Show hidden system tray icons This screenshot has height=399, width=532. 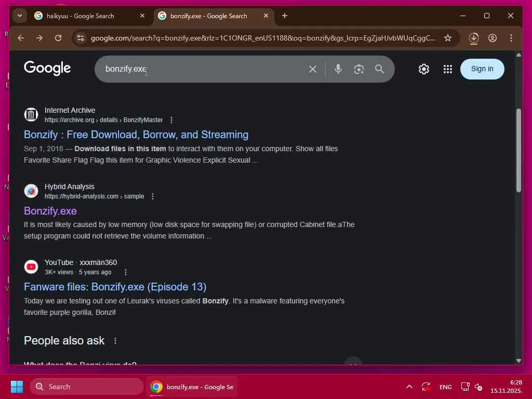[409, 387]
